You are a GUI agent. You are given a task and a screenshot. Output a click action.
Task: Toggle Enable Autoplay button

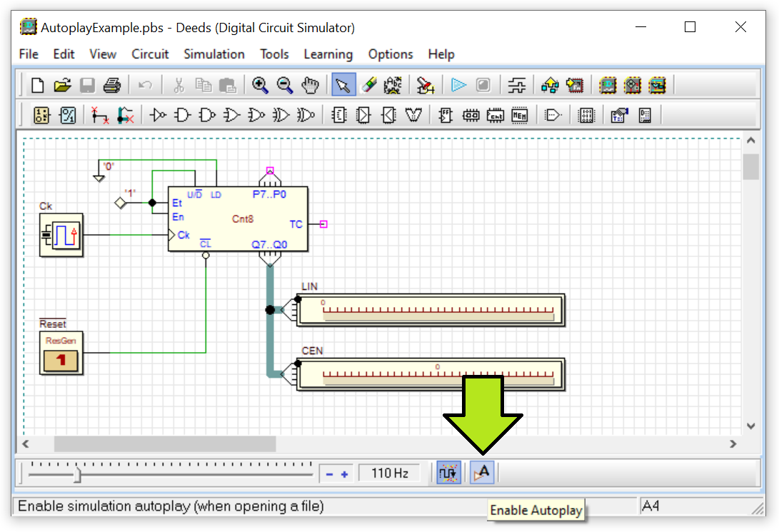482,473
